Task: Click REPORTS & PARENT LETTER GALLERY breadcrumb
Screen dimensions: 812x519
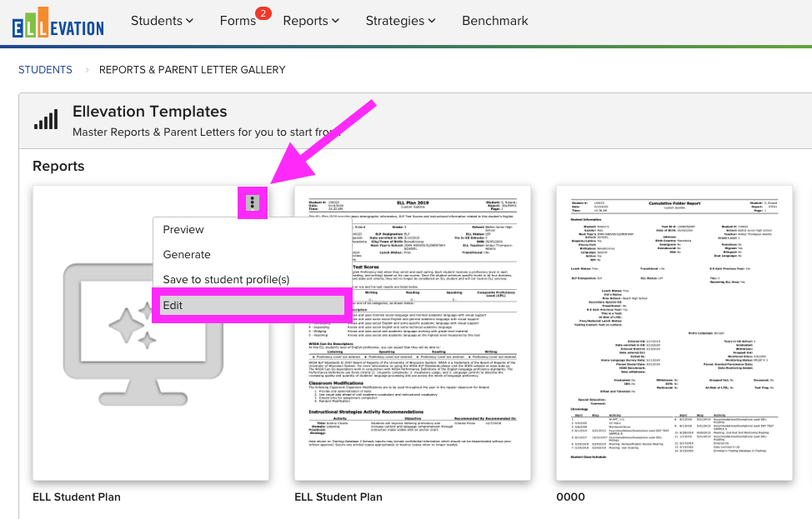Action: click(192, 70)
